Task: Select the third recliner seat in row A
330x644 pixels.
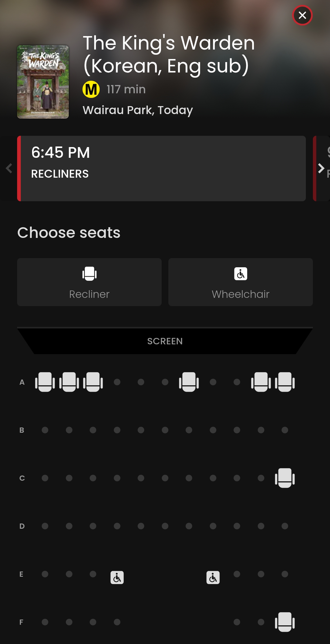Action: point(93,382)
